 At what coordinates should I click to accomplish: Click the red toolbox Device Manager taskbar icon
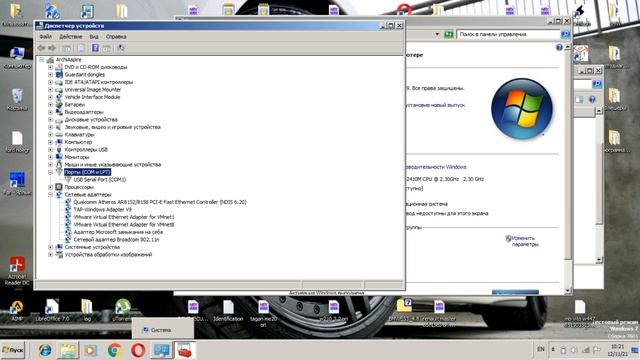click(184, 350)
